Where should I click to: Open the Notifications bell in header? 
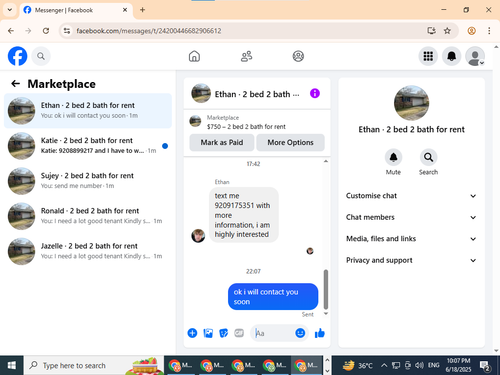[x=451, y=56]
